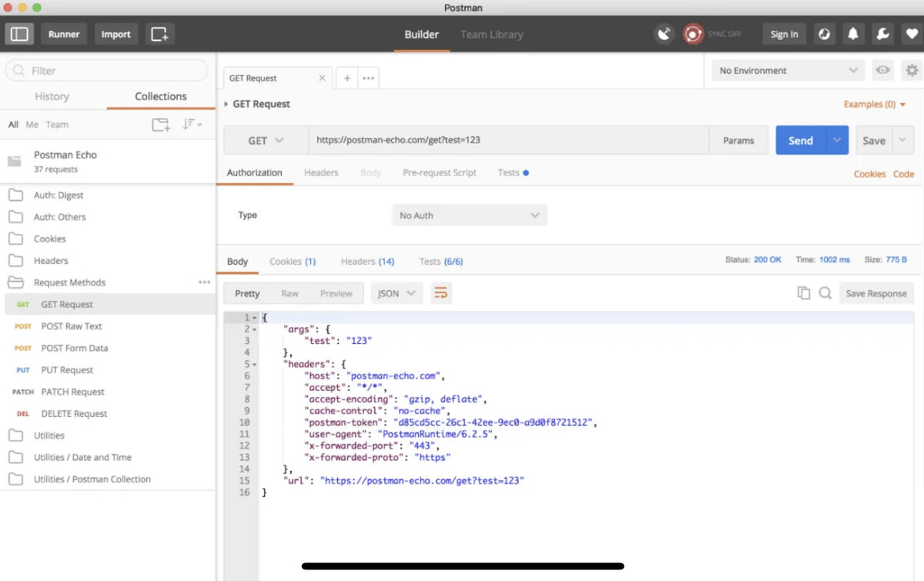Collapse the root object at line 1
The width and height of the screenshot is (924, 581).
click(x=254, y=318)
